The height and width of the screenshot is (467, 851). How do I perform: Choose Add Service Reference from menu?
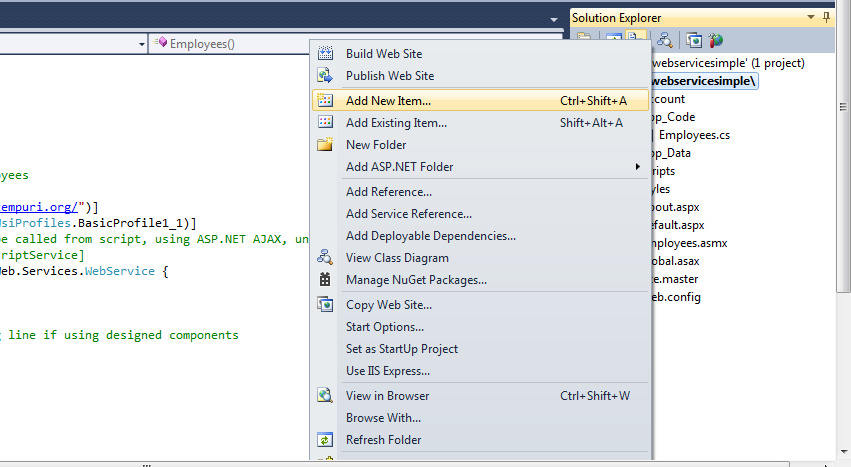(408, 214)
